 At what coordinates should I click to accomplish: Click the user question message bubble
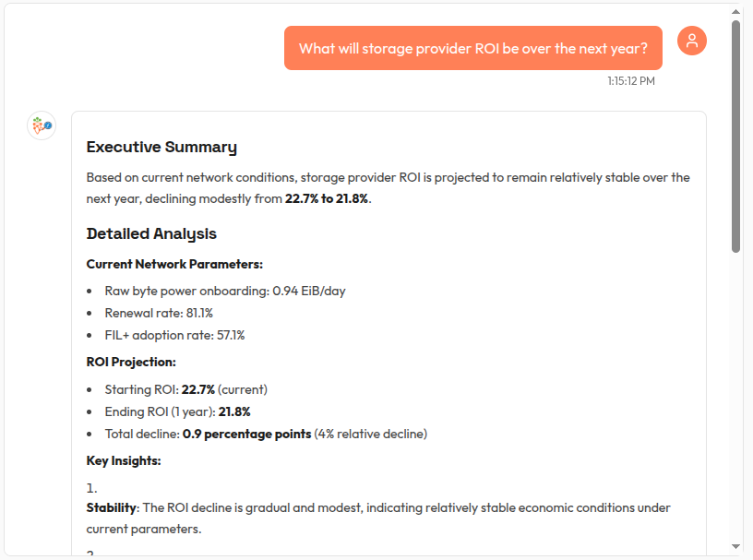tap(472, 49)
